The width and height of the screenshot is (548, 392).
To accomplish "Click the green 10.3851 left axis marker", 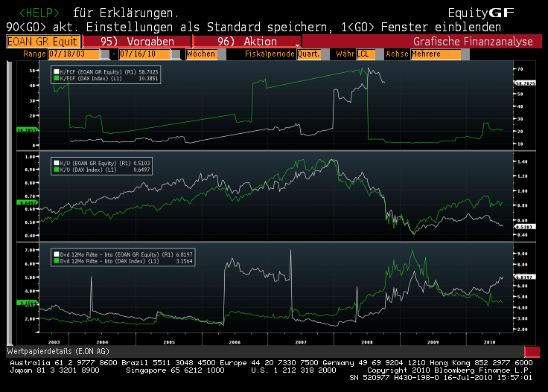I will [x=28, y=130].
